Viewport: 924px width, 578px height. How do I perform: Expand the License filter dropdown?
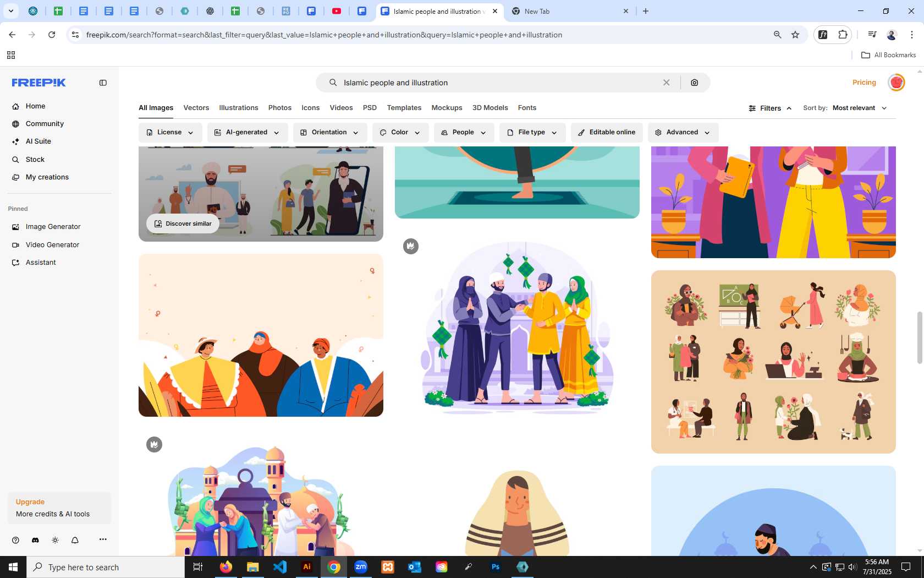tap(170, 133)
